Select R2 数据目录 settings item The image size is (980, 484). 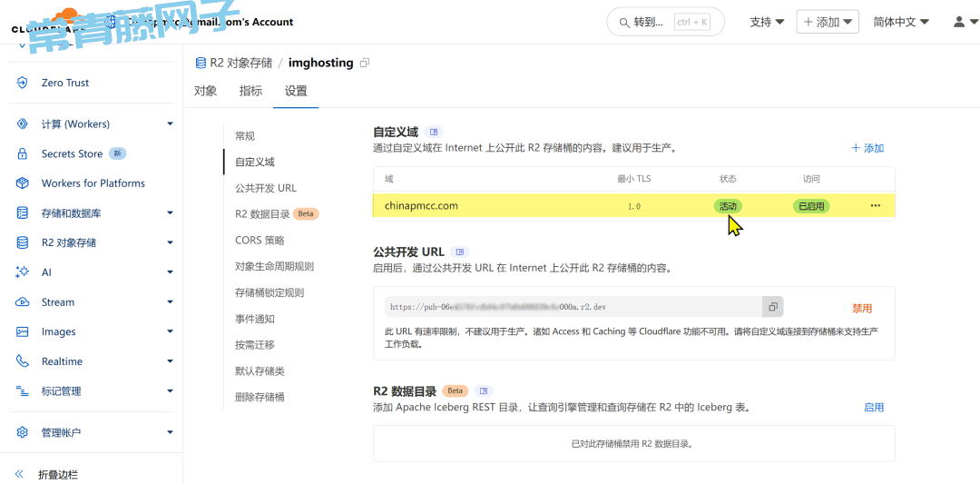click(x=262, y=214)
